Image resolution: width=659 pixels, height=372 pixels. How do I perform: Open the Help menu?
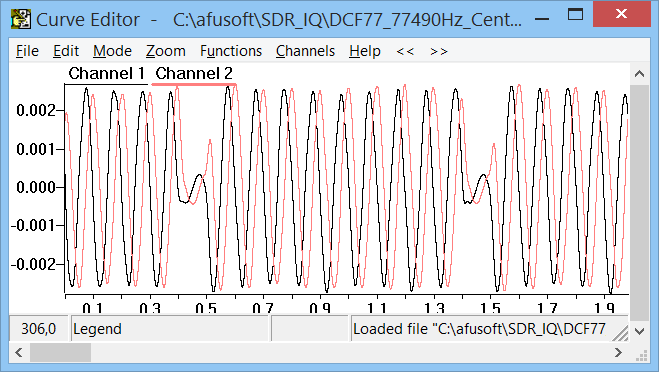(365, 51)
